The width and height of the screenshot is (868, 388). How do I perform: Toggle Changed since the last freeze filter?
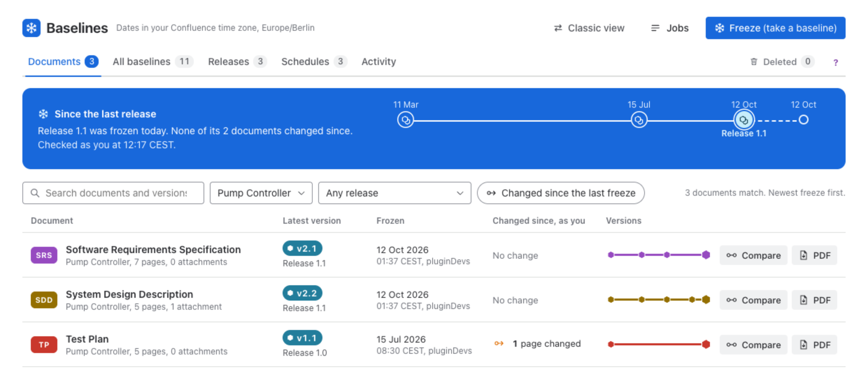pyautogui.click(x=561, y=193)
